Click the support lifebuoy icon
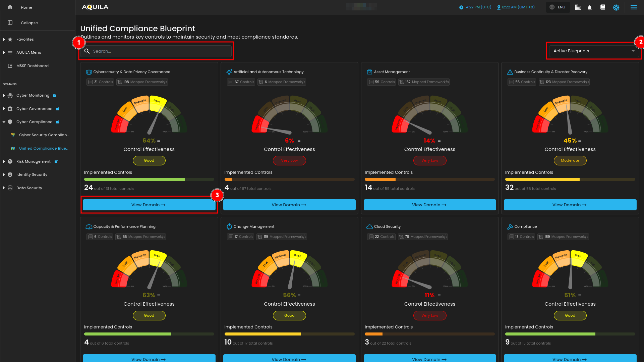Viewport: 644px width, 362px height. click(x=616, y=7)
